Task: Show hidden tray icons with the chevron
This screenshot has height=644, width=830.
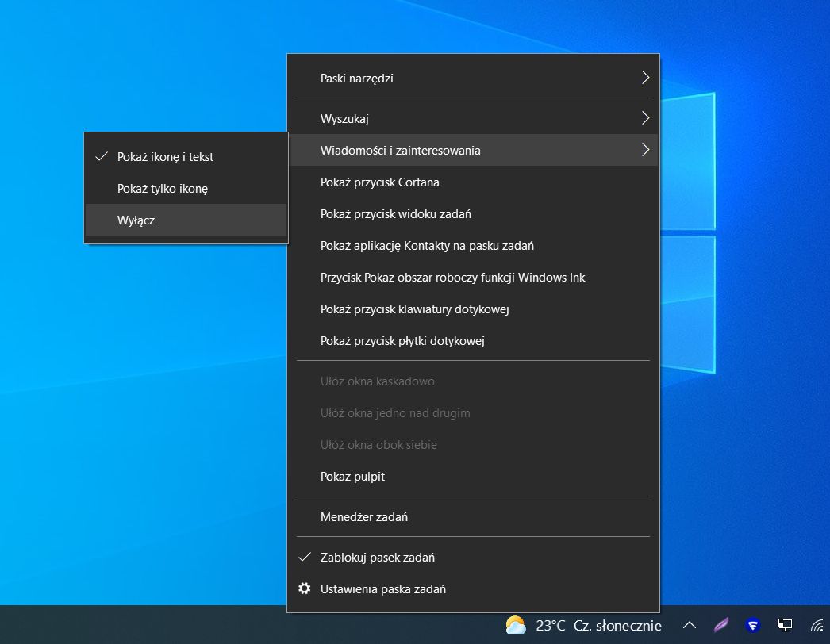Action: tap(690, 626)
